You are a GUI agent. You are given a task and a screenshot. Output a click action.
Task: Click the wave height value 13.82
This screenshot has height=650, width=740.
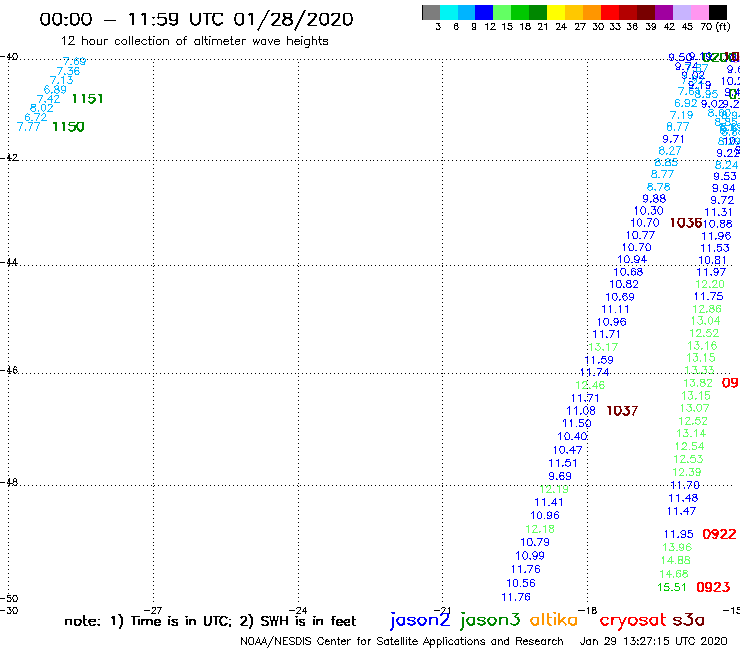click(x=698, y=383)
